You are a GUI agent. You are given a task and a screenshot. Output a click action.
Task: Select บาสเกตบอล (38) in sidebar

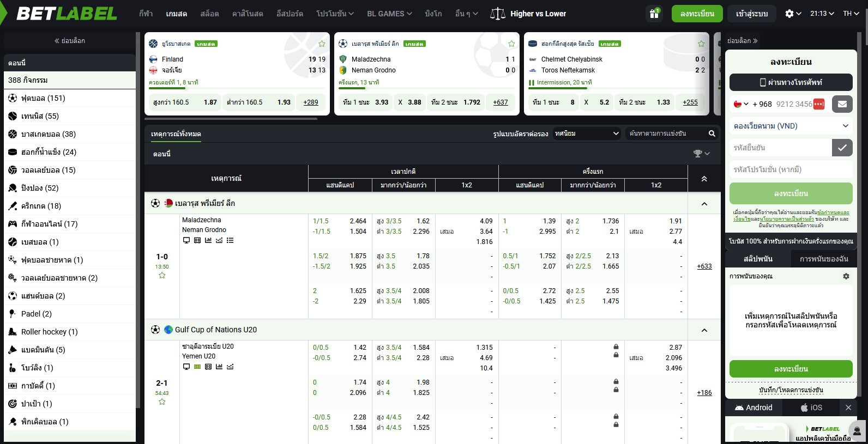(x=70, y=134)
